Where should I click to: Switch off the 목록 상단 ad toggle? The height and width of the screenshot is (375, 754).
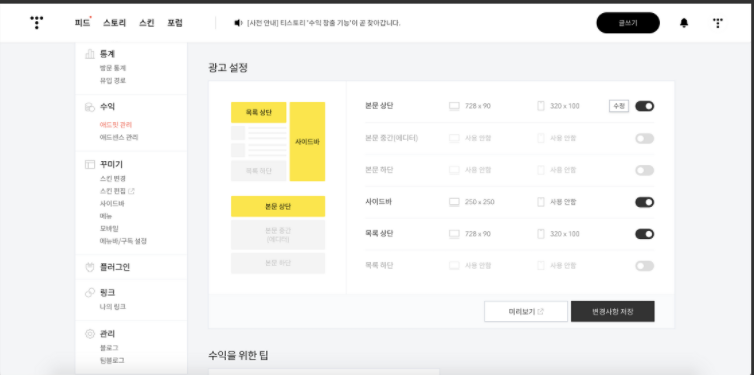click(644, 234)
